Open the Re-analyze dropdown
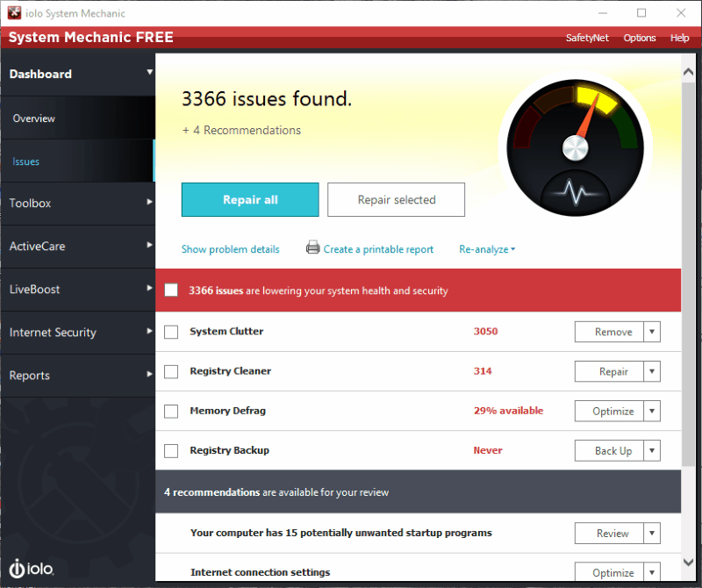 pyautogui.click(x=487, y=249)
